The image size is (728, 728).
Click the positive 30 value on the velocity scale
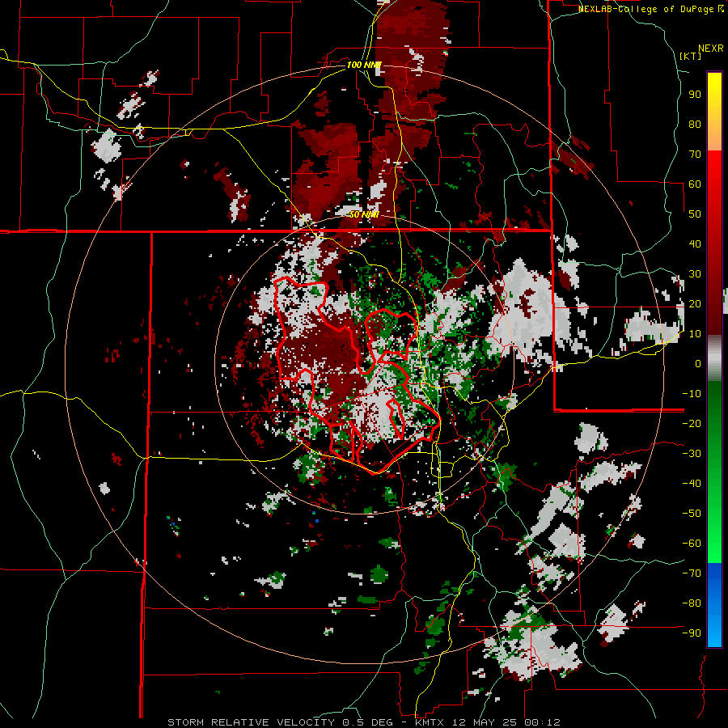[695, 274]
